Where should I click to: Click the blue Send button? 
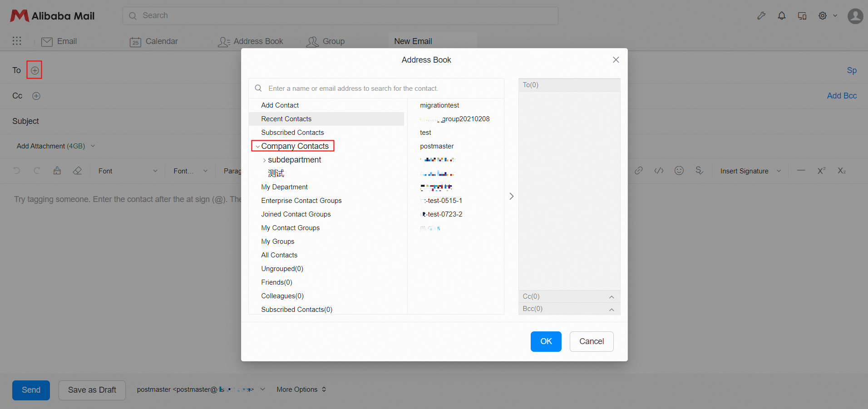[31, 390]
